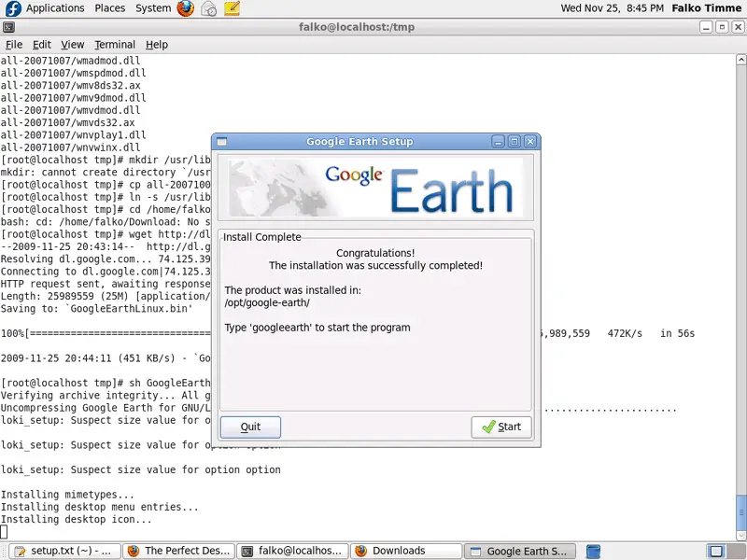
Task: Click terminal line 'Installing mimetypes...'
Action: (67, 495)
